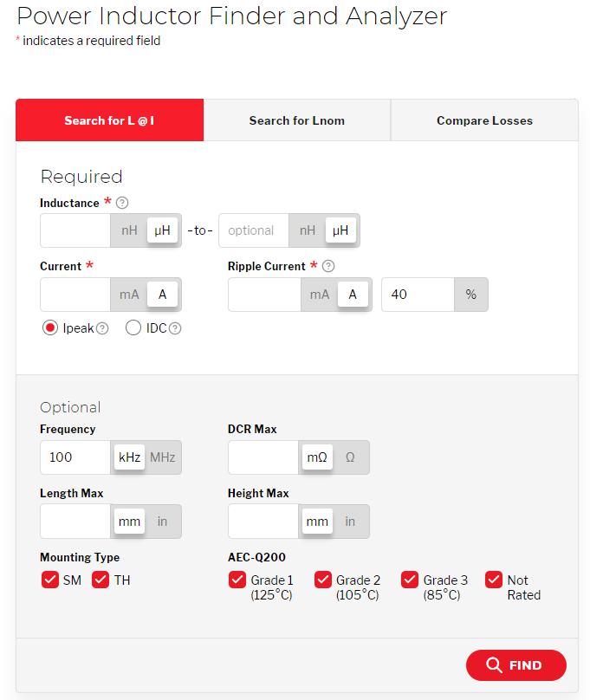Click the help icon beside Ripple Current
The height and width of the screenshot is (700, 590).
(328, 267)
